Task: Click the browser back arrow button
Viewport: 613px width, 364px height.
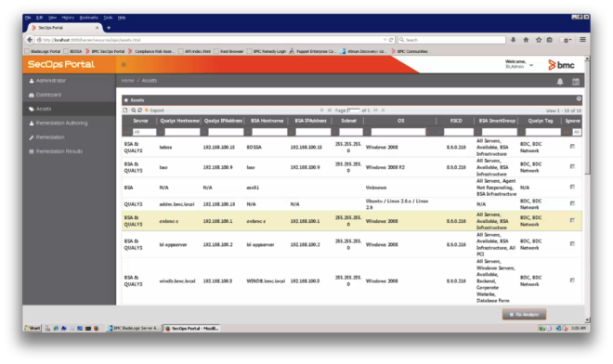Action: click(30, 40)
